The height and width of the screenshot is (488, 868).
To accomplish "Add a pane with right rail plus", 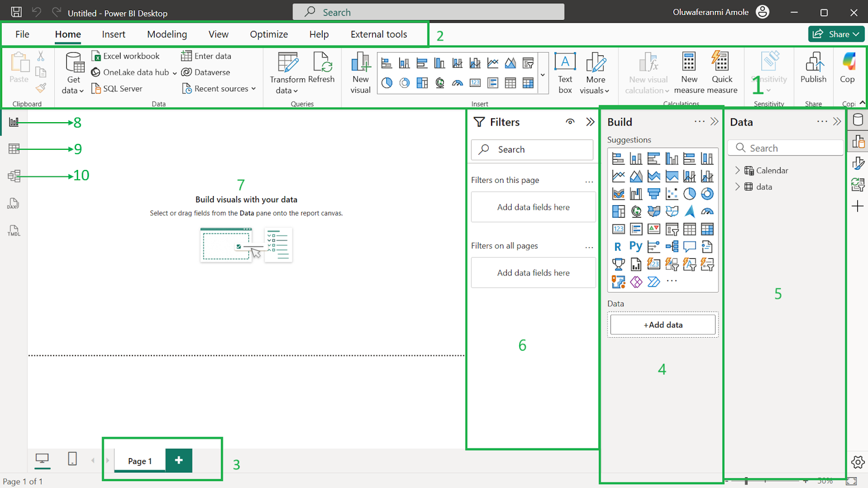I will (858, 206).
